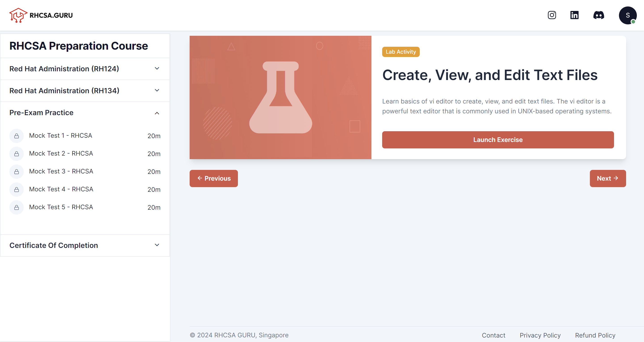This screenshot has height=342, width=644.
Task: Expand Red Hat Administration (RH134) section
Action: pyautogui.click(x=85, y=91)
